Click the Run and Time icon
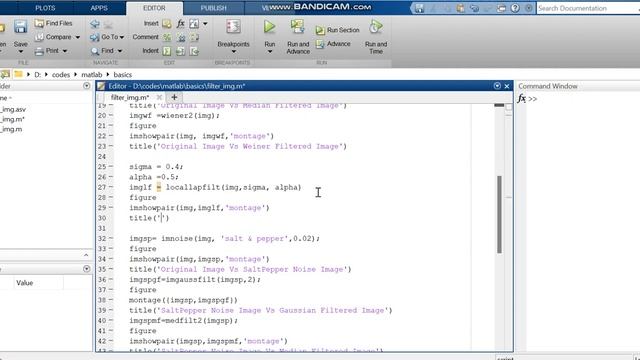The height and width of the screenshot is (360, 640). (x=376, y=27)
